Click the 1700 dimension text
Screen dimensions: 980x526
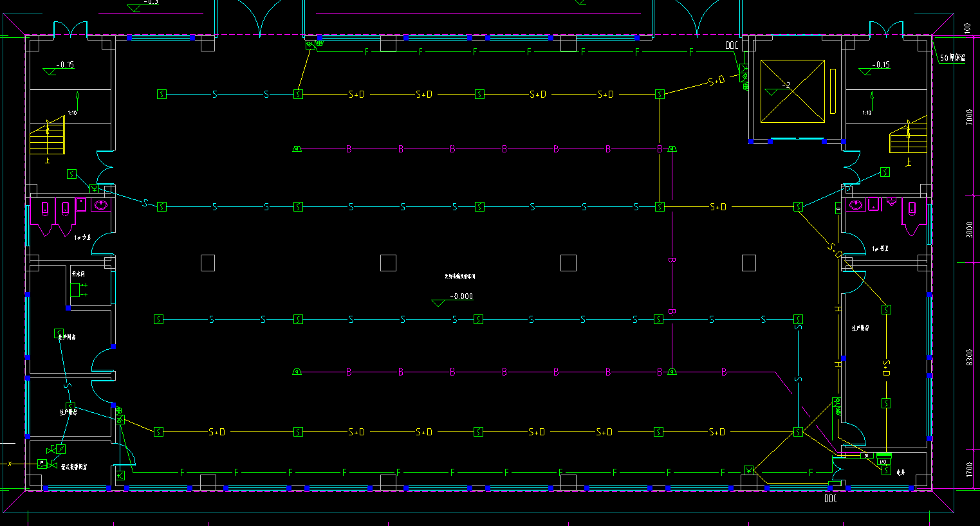click(969, 470)
